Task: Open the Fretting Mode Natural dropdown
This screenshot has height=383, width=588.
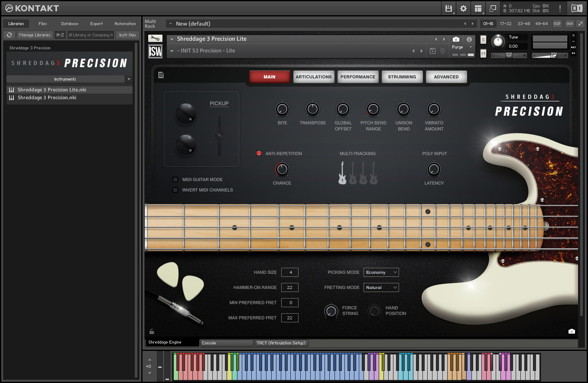Action: 381,287
